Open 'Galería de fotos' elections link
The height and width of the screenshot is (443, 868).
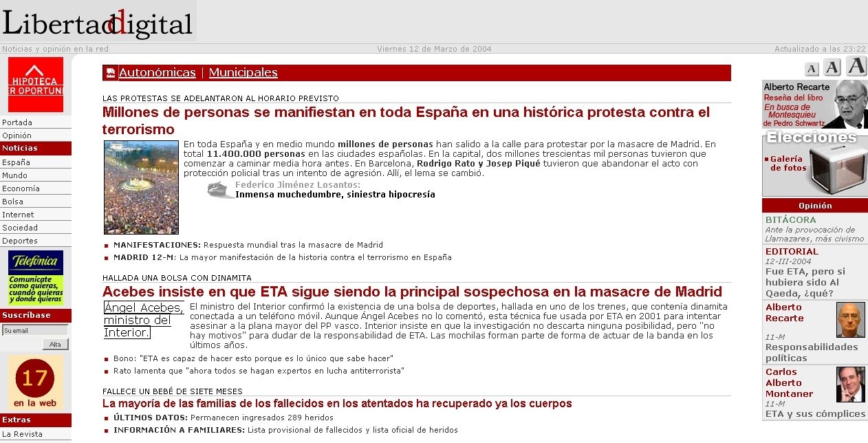[x=788, y=163]
